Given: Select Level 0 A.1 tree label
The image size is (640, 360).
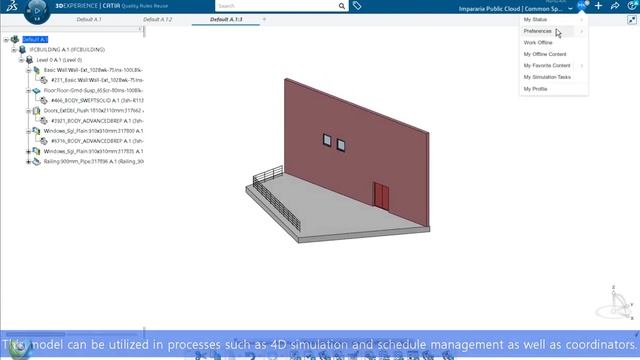Looking at the screenshot, I should [x=59, y=60].
